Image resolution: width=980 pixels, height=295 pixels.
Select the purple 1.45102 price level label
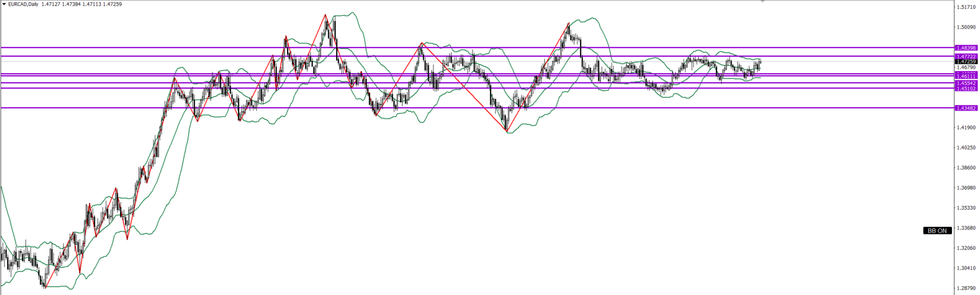coord(966,89)
